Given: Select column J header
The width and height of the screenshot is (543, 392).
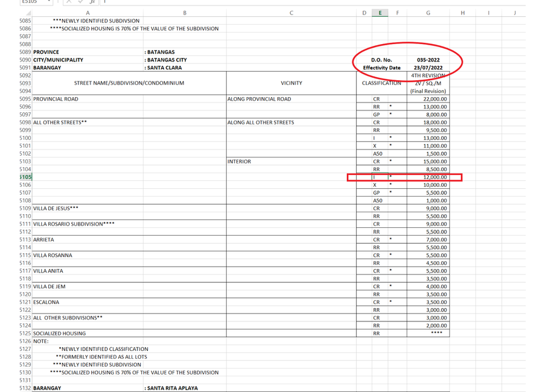Looking at the screenshot, I should point(515,13).
